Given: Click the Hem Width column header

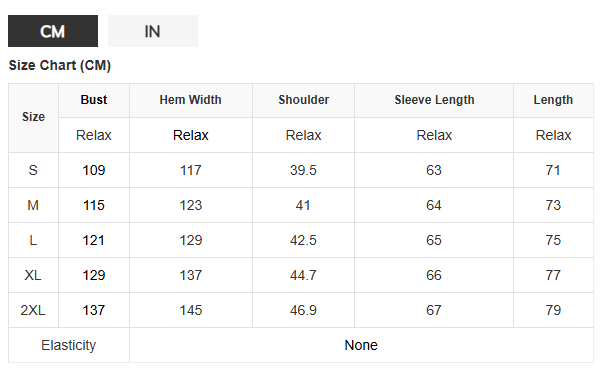Looking at the screenshot, I should tap(191, 100).
